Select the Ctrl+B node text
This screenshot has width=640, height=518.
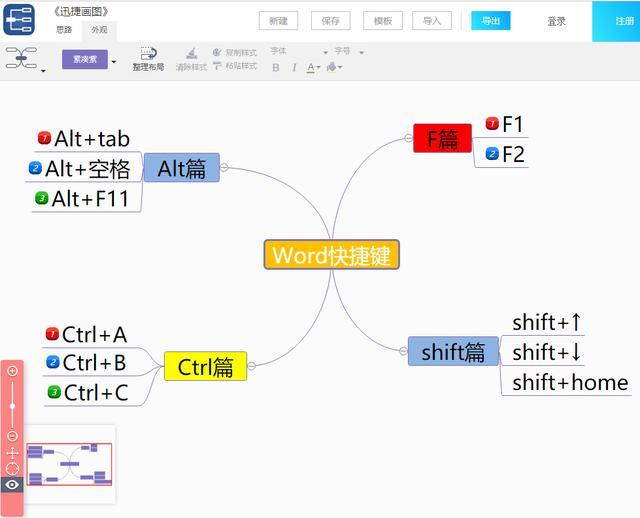pyautogui.click(x=94, y=363)
